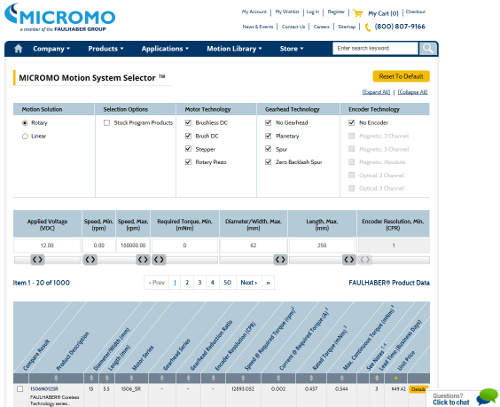500x407 pixels.
Task: Sort by Unit Price column arrow
Action: 396,378
